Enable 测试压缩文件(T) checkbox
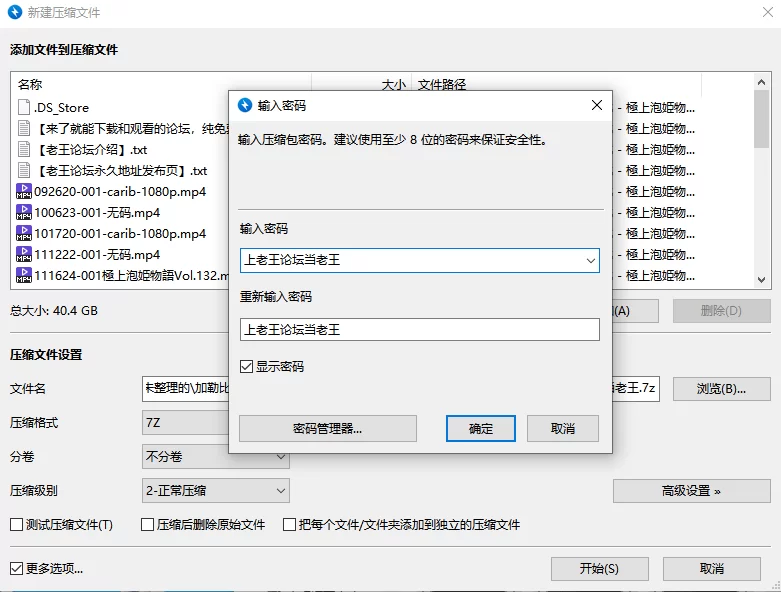This screenshot has height=592, width=781. coord(16,524)
